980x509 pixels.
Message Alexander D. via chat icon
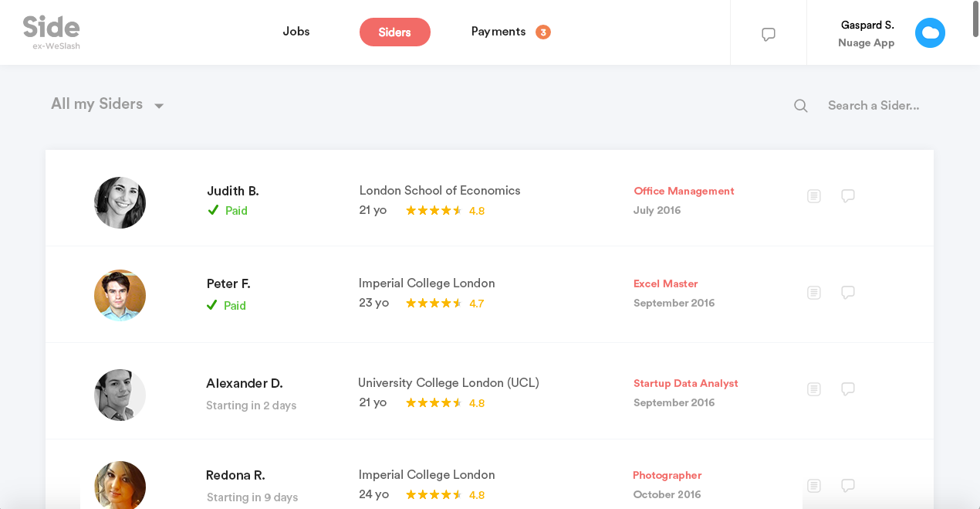[x=847, y=389]
